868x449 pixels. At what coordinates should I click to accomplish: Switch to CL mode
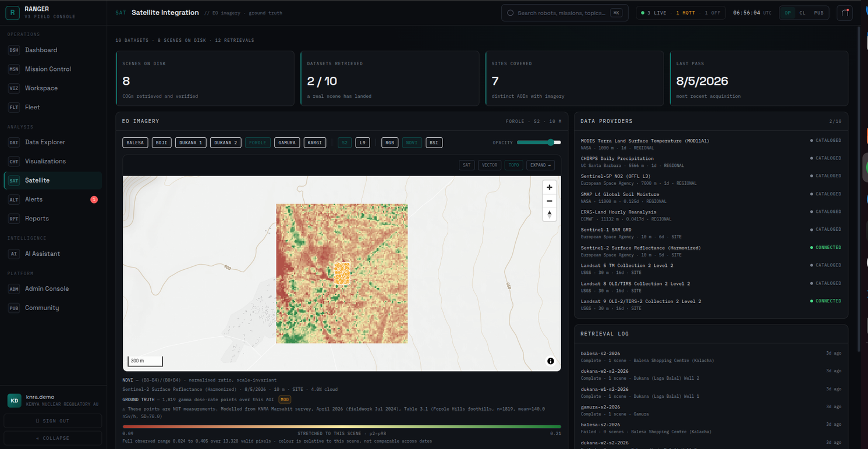tap(802, 13)
